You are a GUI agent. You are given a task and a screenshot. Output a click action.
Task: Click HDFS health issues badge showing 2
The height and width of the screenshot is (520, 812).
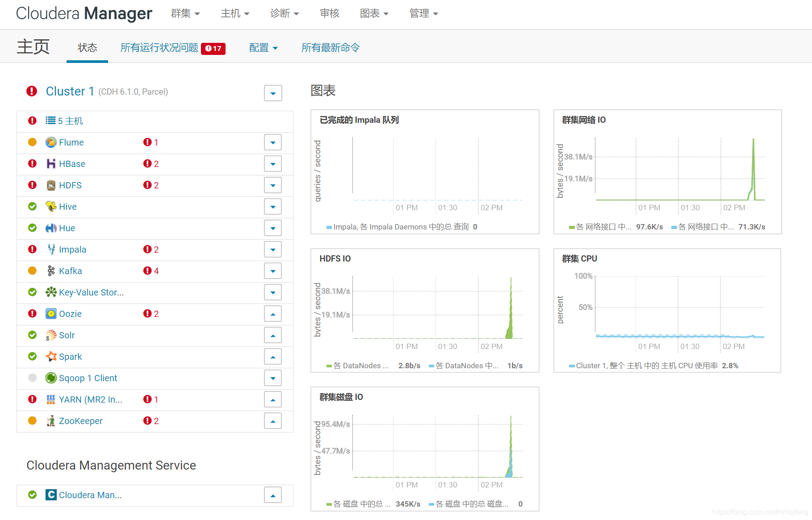pos(151,185)
